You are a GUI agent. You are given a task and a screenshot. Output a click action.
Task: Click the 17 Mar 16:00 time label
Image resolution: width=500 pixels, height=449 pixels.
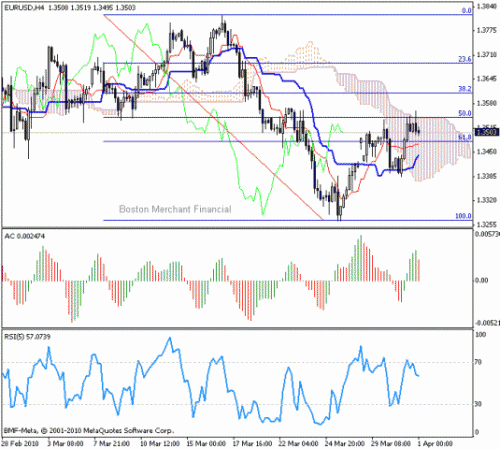pos(252,444)
